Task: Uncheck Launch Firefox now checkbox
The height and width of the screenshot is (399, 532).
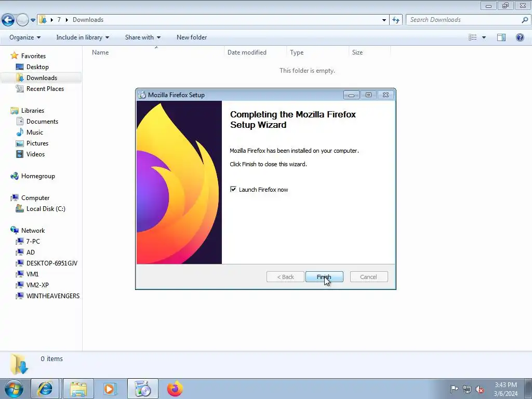Action: tap(233, 189)
